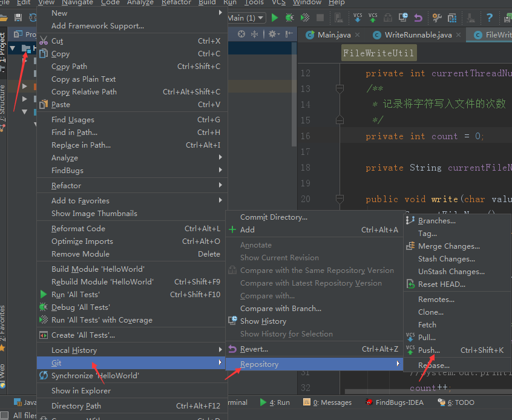512x420 pixels.
Task: Click the green Run button in toolbar
Action: [275, 18]
